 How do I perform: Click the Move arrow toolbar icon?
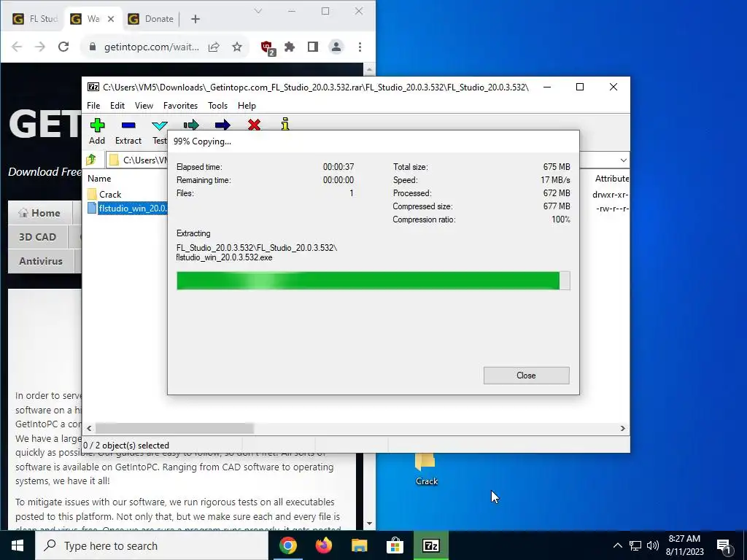(x=222, y=124)
